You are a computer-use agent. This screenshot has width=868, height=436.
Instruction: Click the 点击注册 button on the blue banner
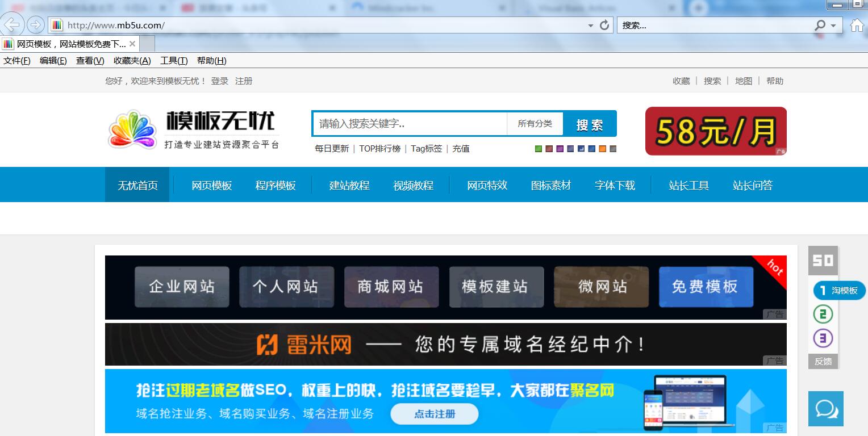pyautogui.click(x=434, y=414)
